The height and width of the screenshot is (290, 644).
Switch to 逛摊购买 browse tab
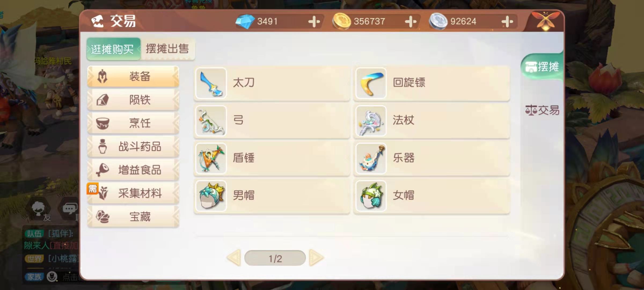113,49
